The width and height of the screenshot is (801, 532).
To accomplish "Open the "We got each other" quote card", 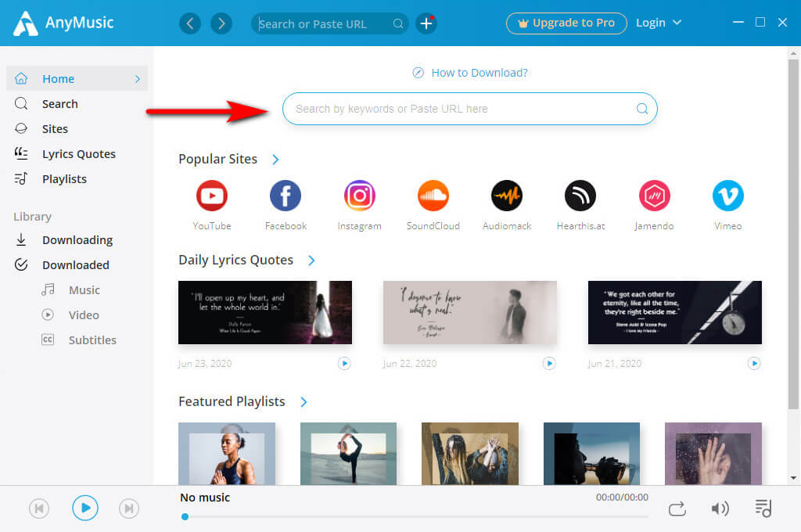I will tap(675, 312).
